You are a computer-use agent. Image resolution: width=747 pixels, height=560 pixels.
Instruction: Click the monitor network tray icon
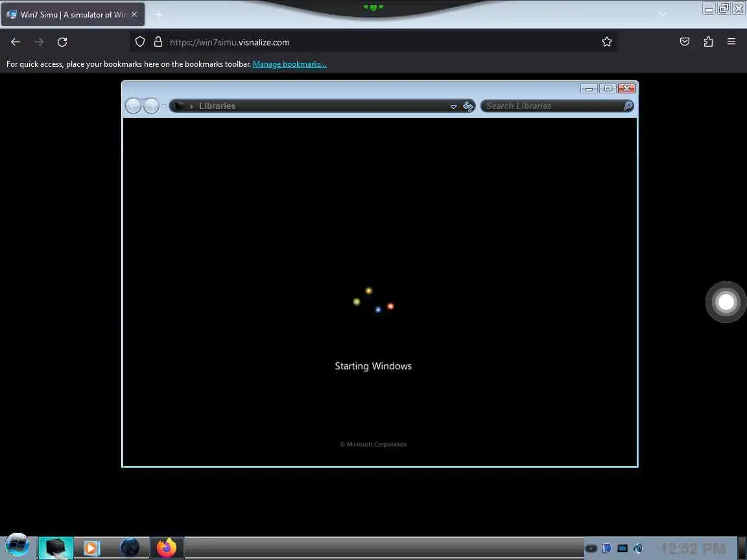point(622,548)
